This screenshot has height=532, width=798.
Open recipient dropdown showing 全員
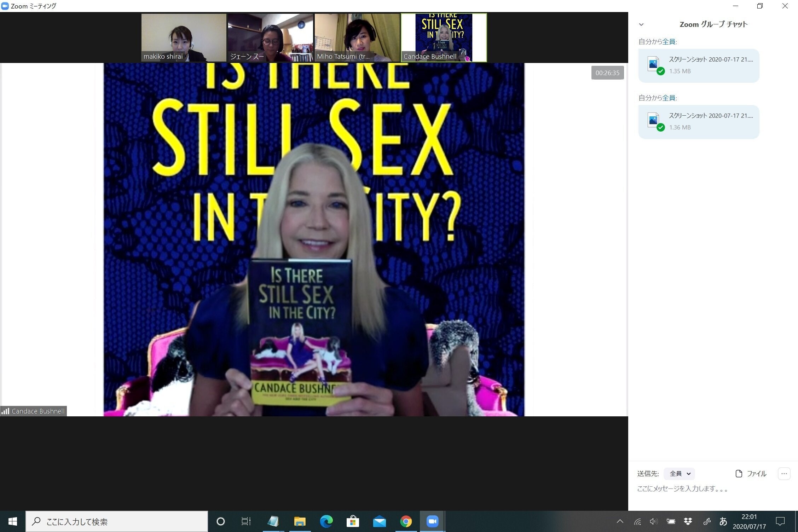point(679,474)
